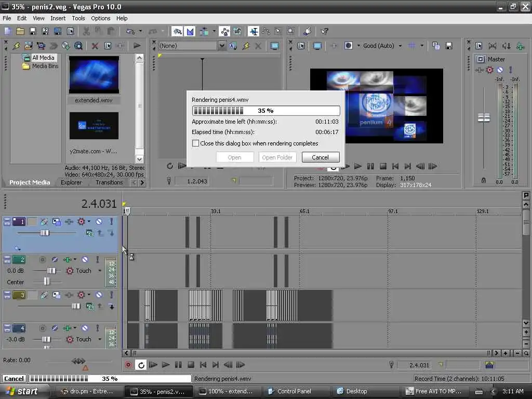Open the Edit menu
This screenshot has height=399, width=532.
22,18
